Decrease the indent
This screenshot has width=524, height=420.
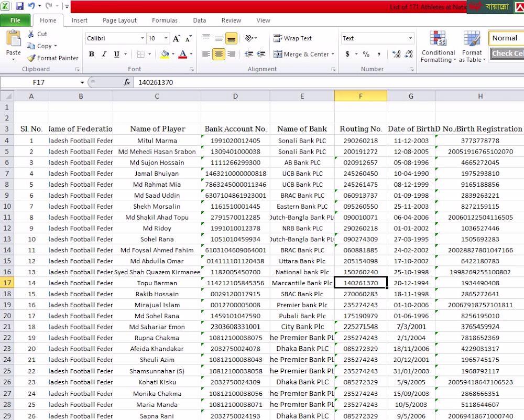click(x=249, y=54)
